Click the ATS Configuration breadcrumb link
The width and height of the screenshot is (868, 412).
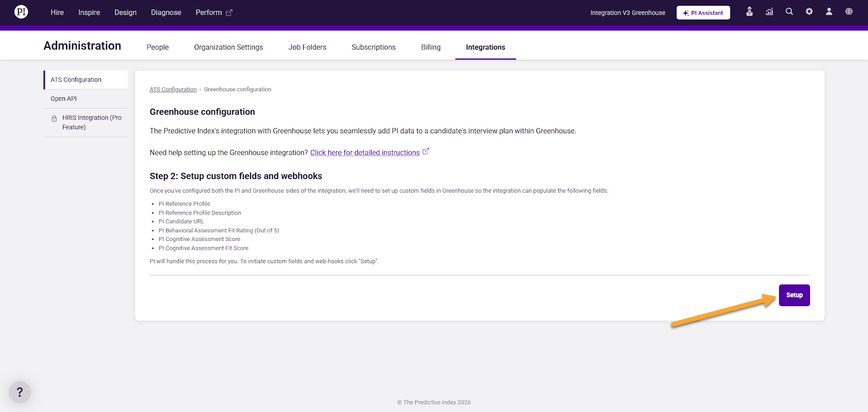pyautogui.click(x=173, y=90)
